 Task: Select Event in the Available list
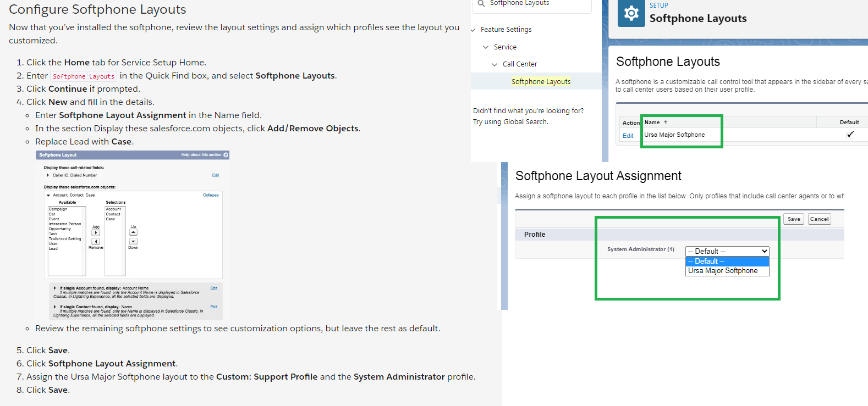[54, 219]
